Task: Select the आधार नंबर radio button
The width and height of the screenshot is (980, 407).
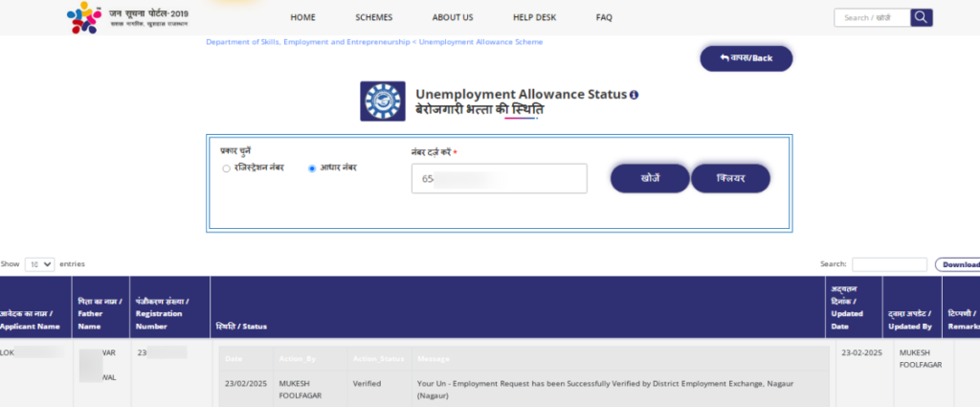Action: (x=312, y=169)
